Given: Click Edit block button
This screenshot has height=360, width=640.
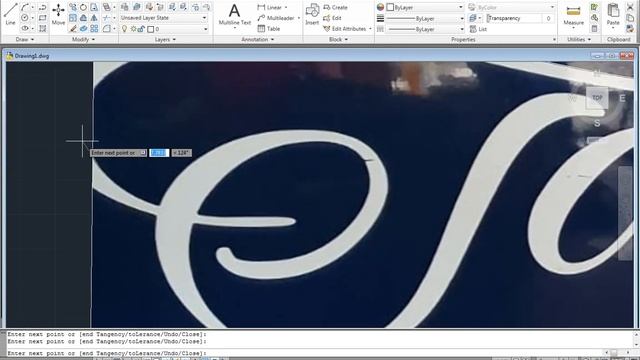Looking at the screenshot, I should tap(332, 18).
